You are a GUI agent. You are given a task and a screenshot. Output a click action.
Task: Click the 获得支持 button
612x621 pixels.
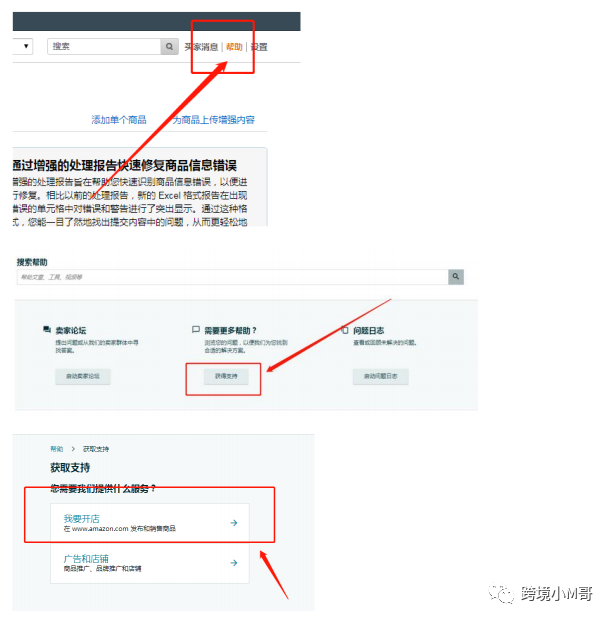tap(226, 376)
